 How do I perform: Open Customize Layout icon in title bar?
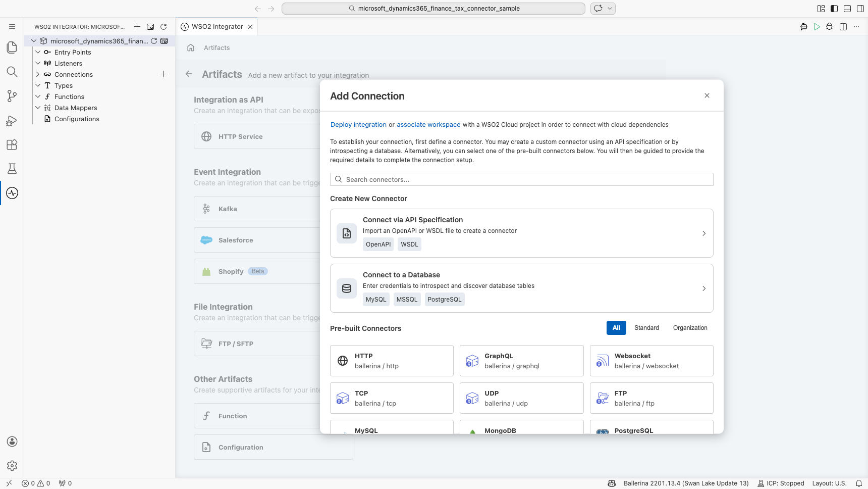coord(821,9)
